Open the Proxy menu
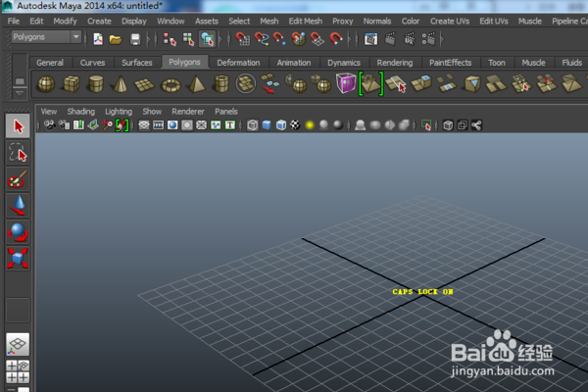 tap(342, 21)
